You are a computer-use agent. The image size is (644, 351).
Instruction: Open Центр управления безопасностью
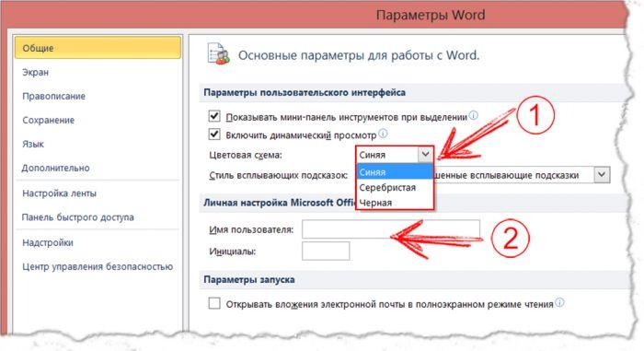[98, 266]
